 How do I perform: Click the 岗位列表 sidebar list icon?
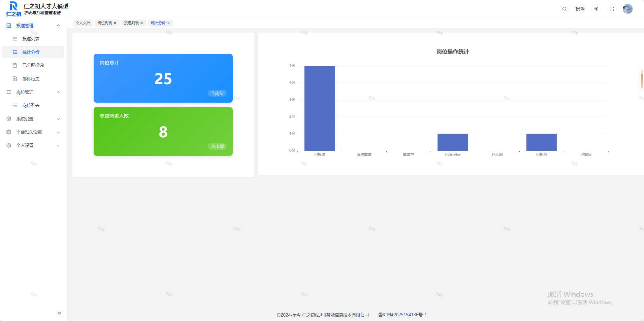point(15,105)
